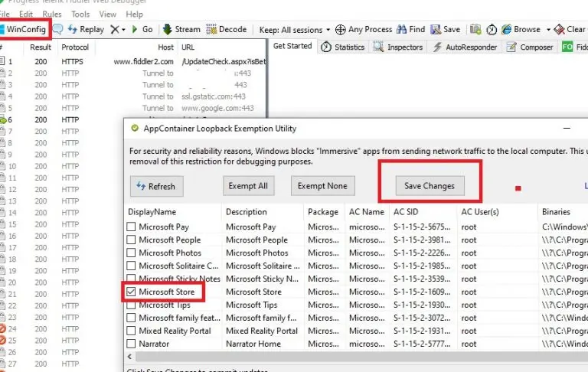Check the Microsoft family features checkbox
Screen dimensions: 588x372
coord(131,318)
